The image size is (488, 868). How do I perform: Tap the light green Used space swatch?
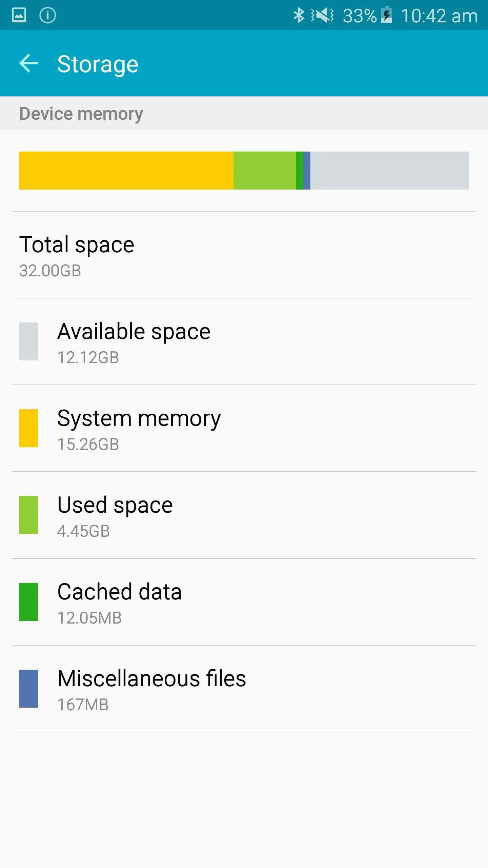[x=28, y=515]
